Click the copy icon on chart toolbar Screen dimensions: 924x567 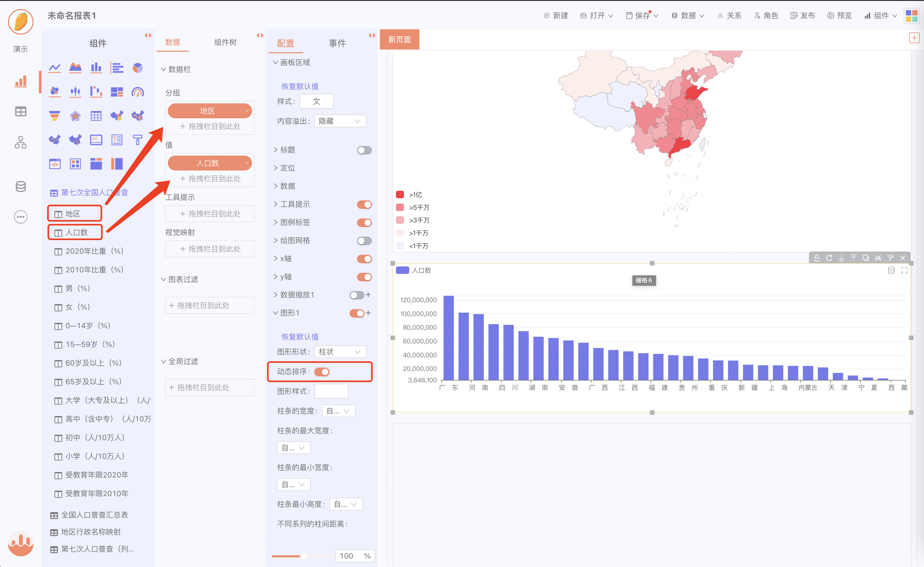[866, 258]
